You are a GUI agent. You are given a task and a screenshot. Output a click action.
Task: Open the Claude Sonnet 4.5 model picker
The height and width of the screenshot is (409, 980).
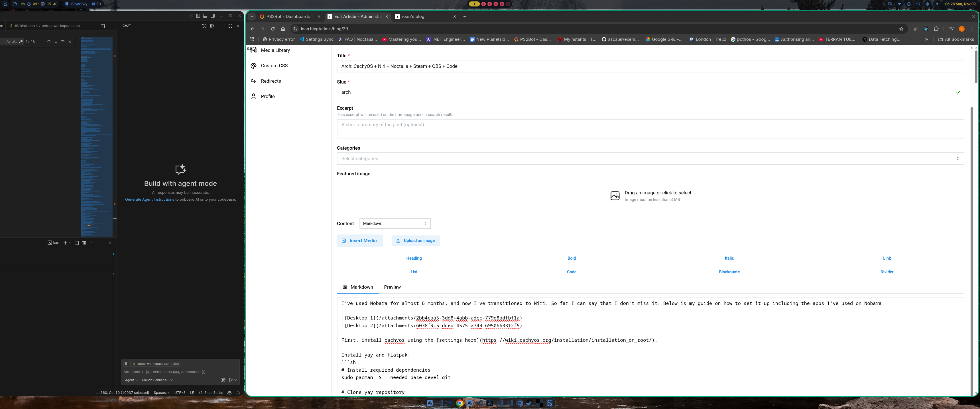157,380
